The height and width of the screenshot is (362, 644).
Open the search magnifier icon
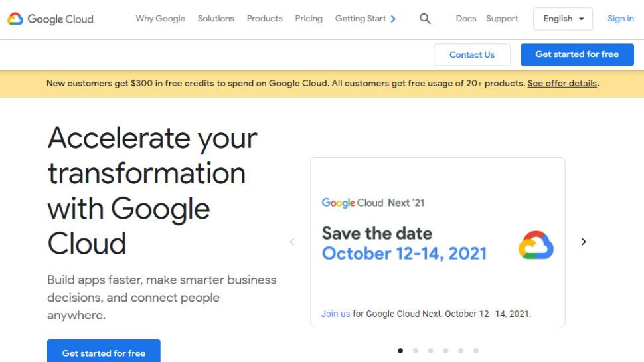(x=425, y=19)
